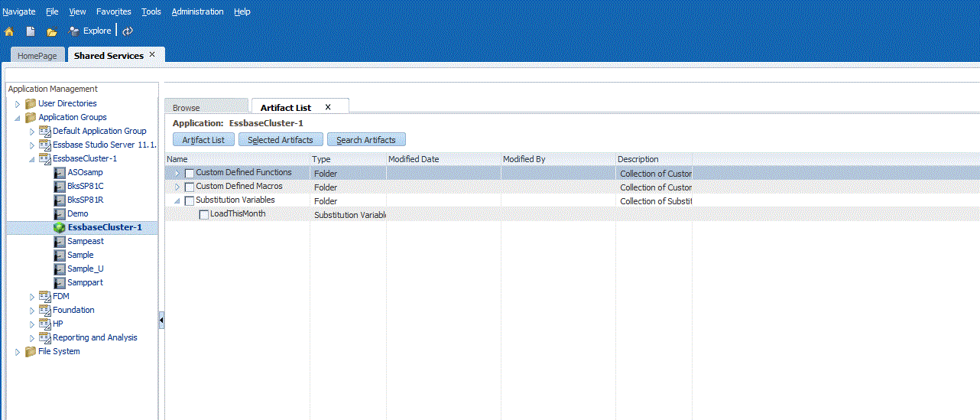The height and width of the screenshot is (420, 980).
Task: Click the New Document toolbar icon
Action: 31,31
